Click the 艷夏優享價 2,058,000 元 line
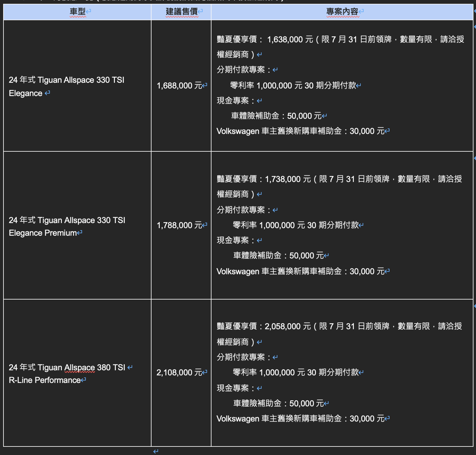 [x=339, y=326]
